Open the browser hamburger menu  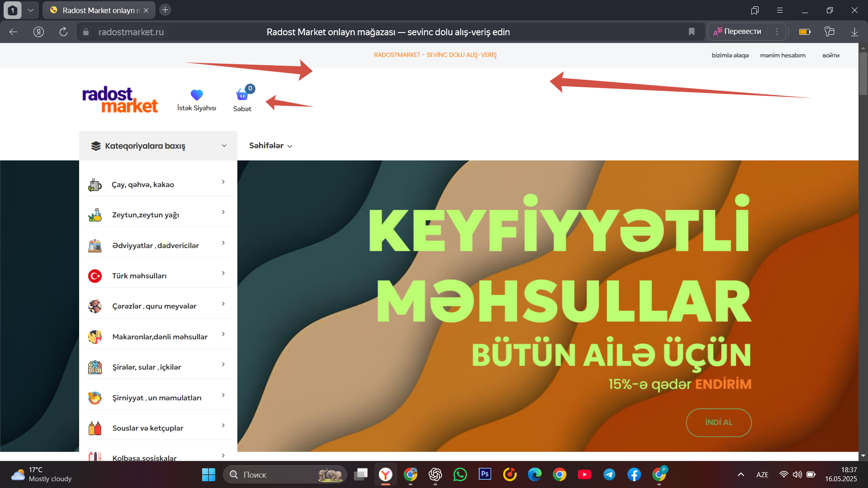coord(780,10)
